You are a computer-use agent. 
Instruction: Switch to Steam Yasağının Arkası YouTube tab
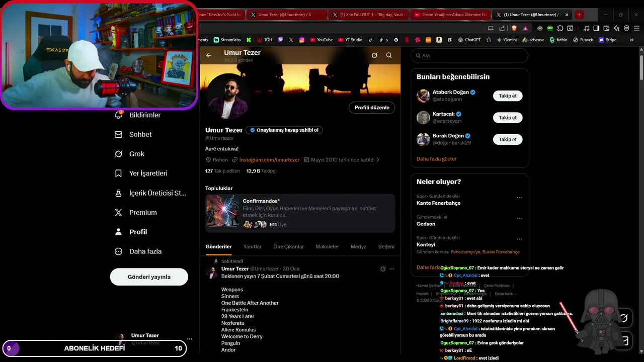click(x=450, y=15)
